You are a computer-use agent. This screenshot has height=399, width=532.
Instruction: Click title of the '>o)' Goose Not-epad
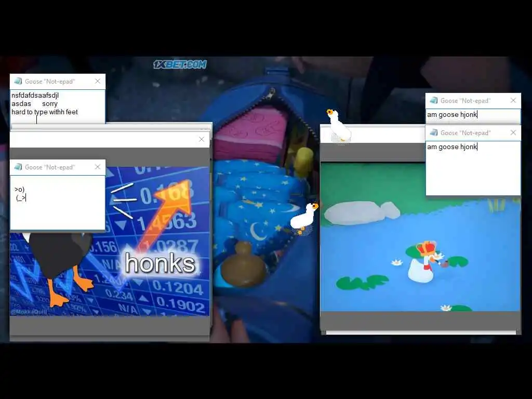pyautogui.click(x=50, y=167)
